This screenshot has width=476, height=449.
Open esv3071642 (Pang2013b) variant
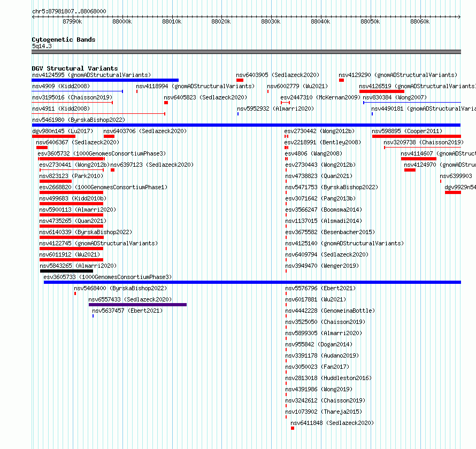coord(320,198)
